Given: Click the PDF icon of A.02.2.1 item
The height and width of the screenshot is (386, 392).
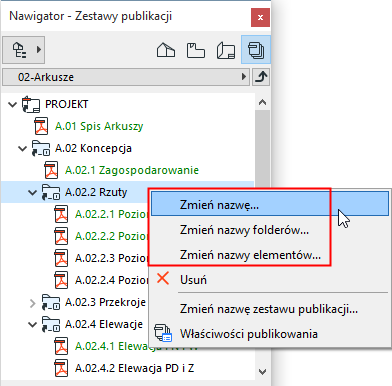Looking at the screenshot, I should (61, 214).
